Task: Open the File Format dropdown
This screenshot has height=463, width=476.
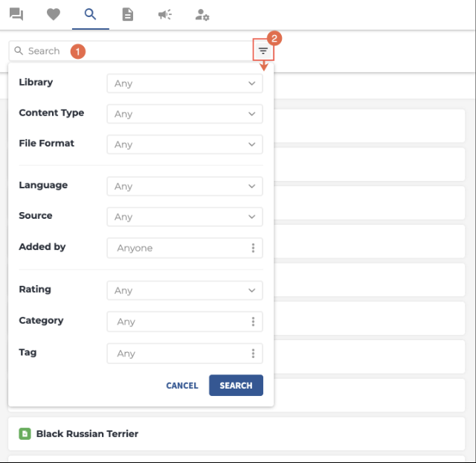Action: [184, 144]
